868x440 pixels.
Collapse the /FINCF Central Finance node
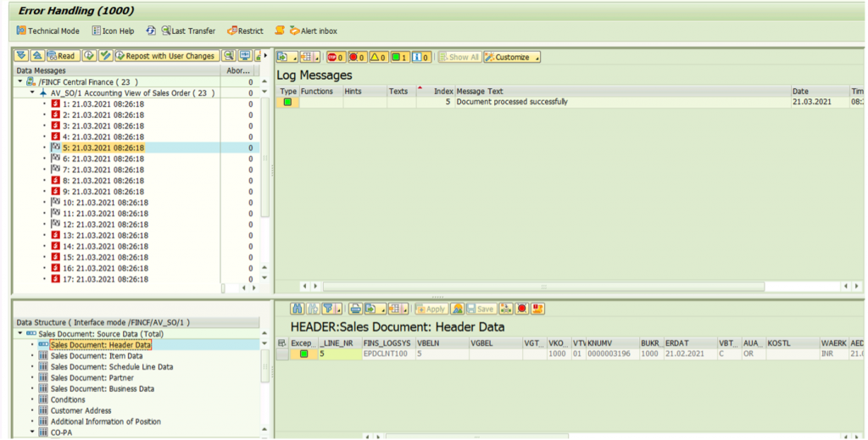pyautogui.click(x=20, y=82)
